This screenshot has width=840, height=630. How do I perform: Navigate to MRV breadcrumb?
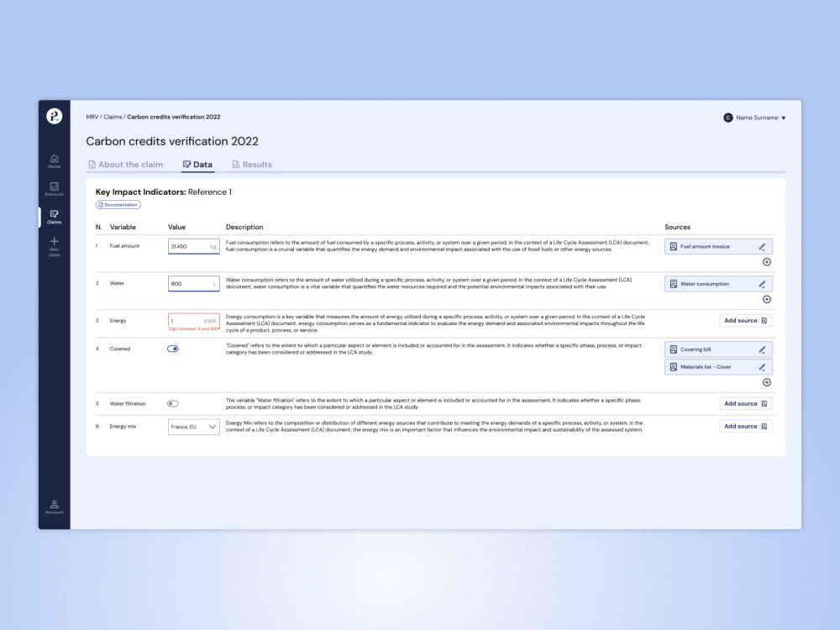point(92,117)
